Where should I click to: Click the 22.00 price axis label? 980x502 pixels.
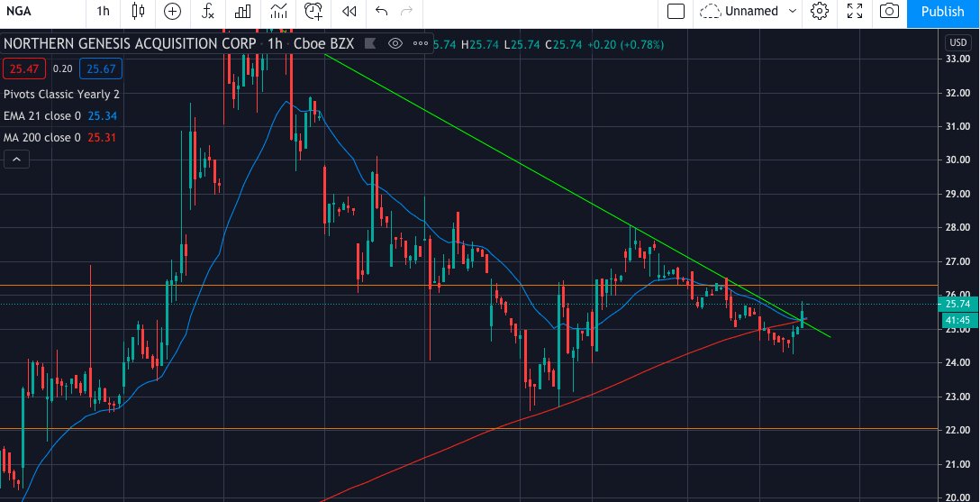957,430
